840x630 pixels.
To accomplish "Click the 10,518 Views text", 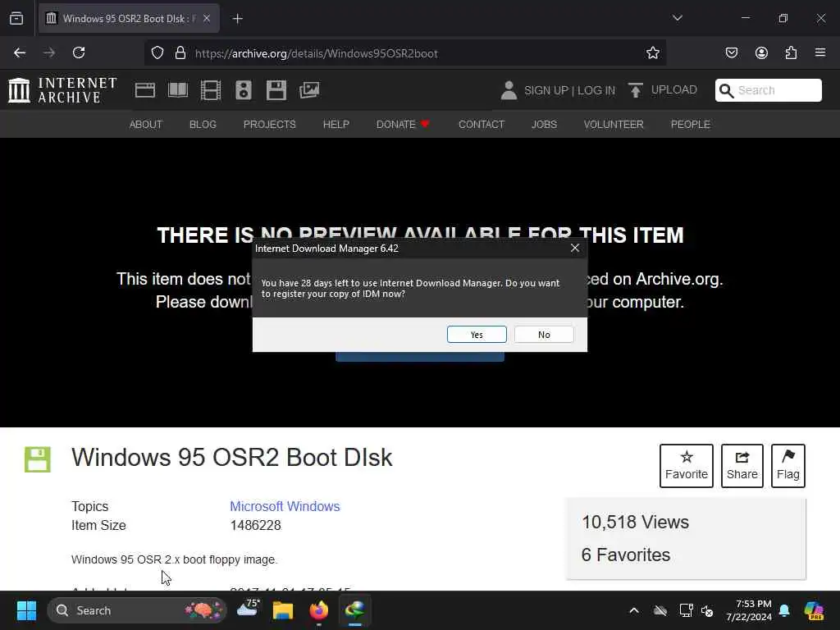I will (636, 522).
